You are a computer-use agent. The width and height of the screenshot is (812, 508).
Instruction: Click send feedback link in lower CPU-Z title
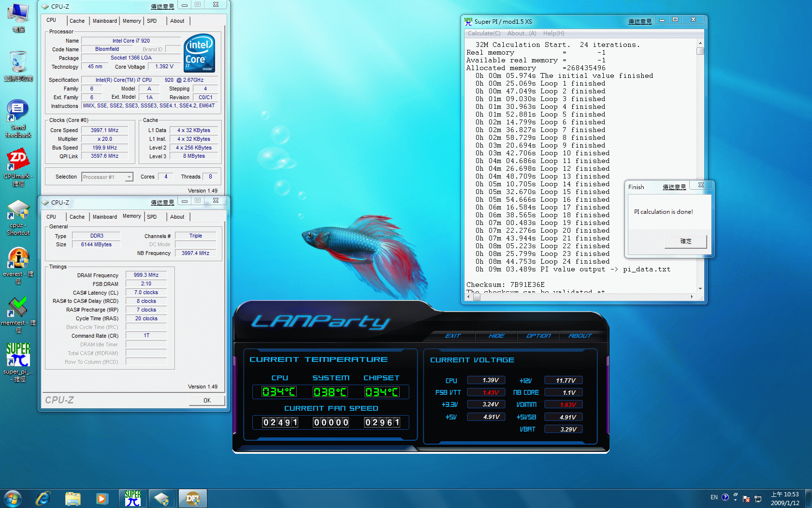[162, 202]
